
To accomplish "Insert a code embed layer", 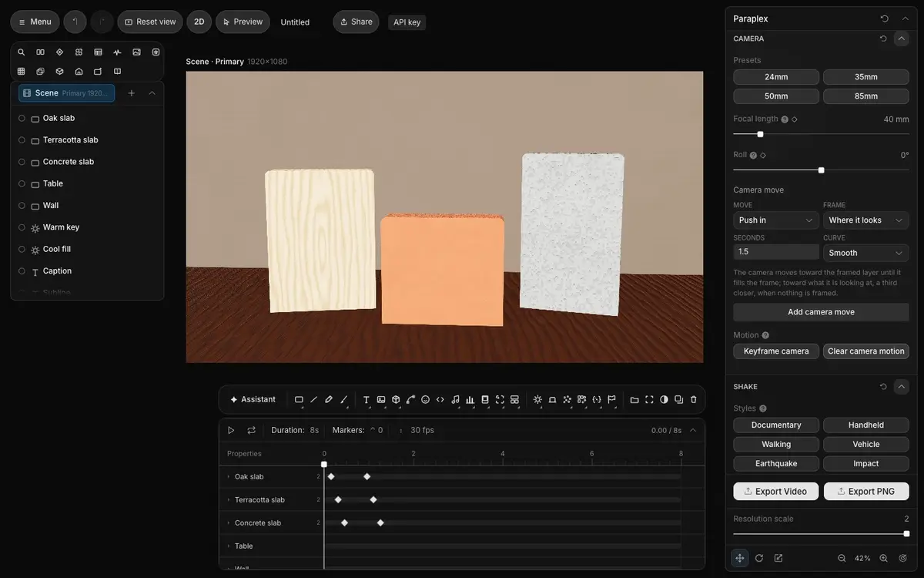I will click(x=440, y=399).
